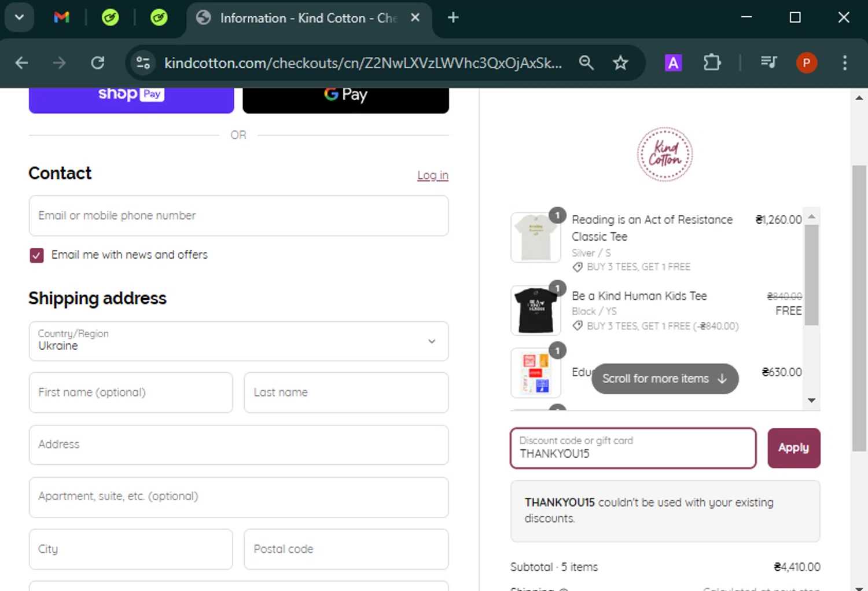The width and height of the screenshot is (868, 591).
Task: Open the Extensions puzzle menu
Action: point(712,63)
